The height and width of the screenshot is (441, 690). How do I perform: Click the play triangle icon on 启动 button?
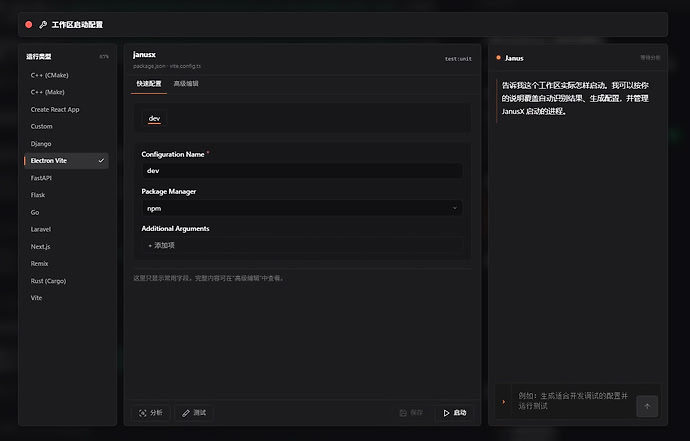coord(446,413)
